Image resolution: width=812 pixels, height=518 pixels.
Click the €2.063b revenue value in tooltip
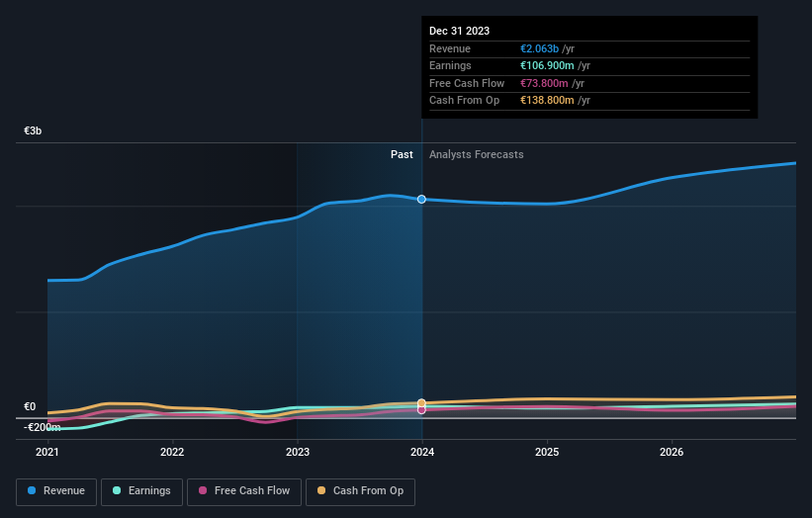pyautogui.click(x=540, y=48)
